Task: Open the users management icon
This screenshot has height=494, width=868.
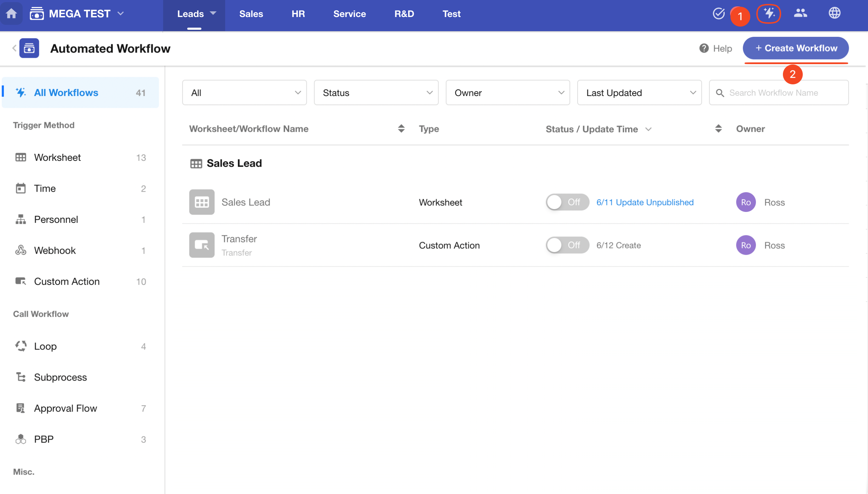Action: click(x=800, y=13)
